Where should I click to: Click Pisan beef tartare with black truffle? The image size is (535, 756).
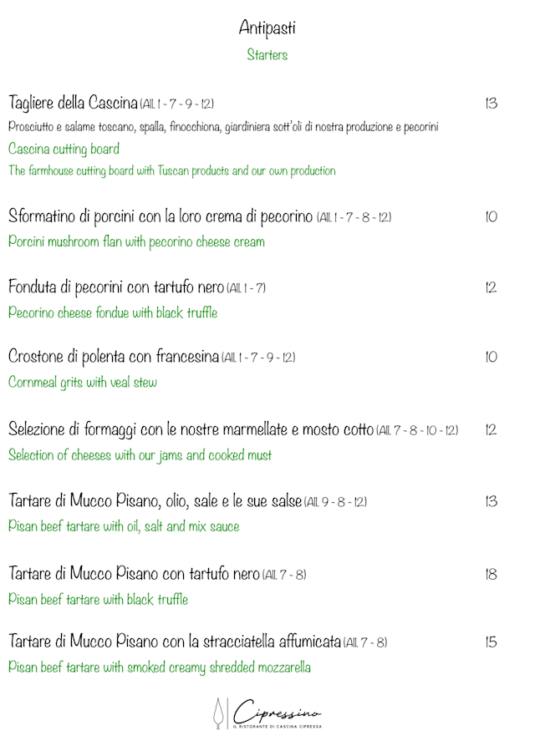[98, 600]
